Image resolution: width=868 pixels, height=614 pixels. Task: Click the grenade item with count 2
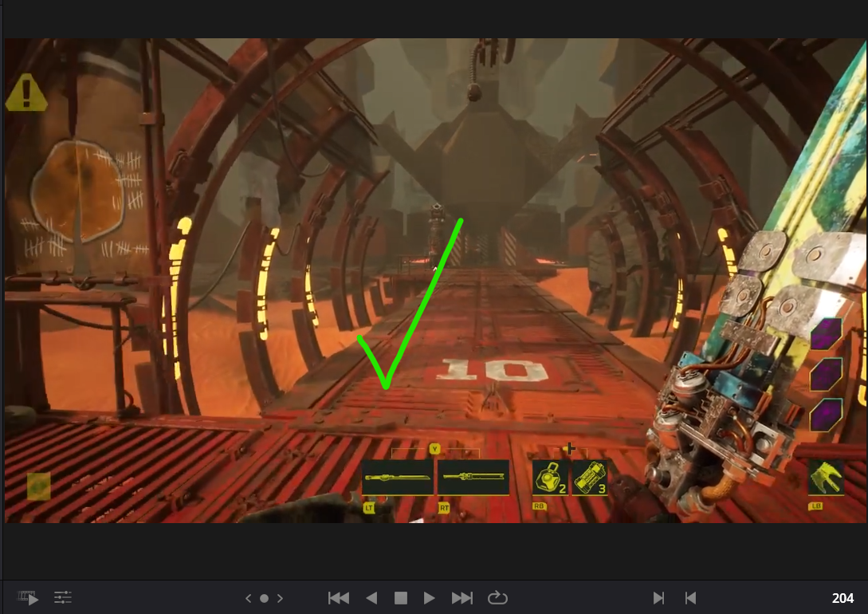tap(550, 478)
